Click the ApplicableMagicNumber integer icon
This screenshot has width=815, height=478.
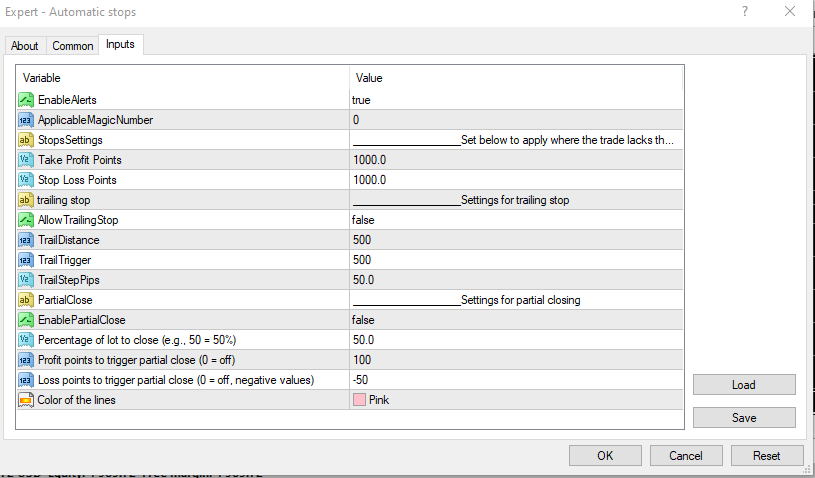(27, 120)
